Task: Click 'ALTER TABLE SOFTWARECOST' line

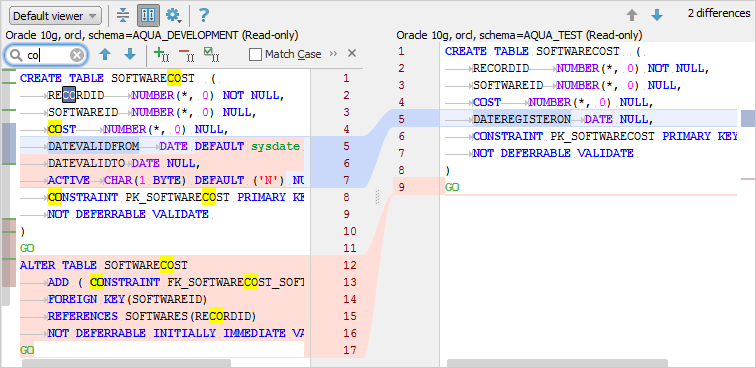Action: click(104, 265)
